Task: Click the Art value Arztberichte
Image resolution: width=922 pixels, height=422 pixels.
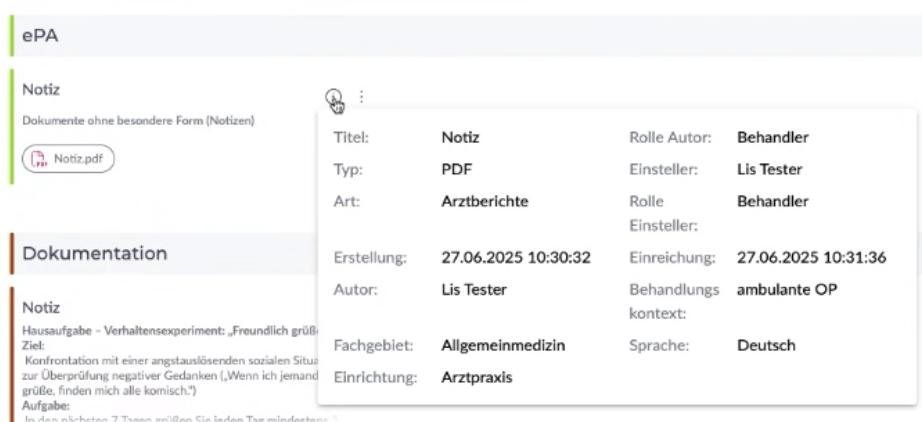Action: [485, 200]
